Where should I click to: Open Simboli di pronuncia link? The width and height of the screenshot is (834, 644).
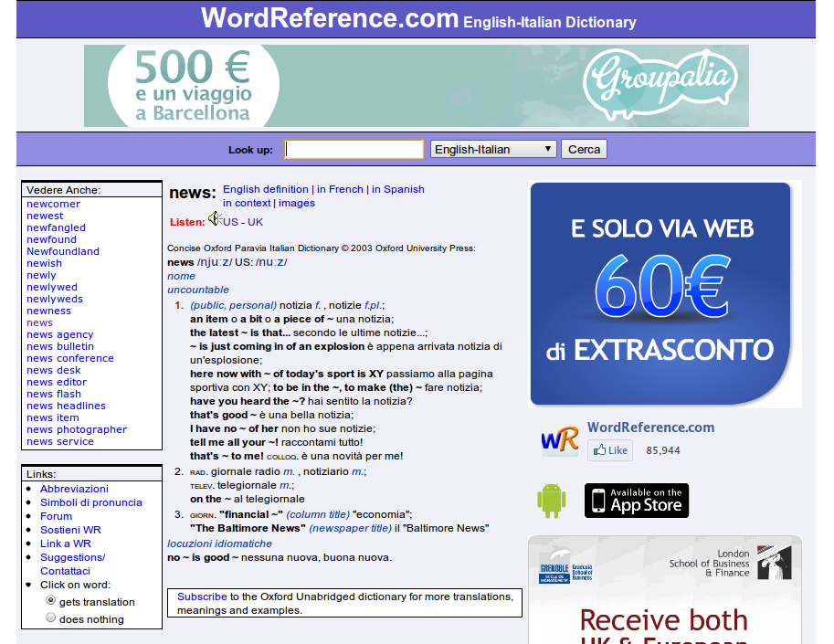91,502
